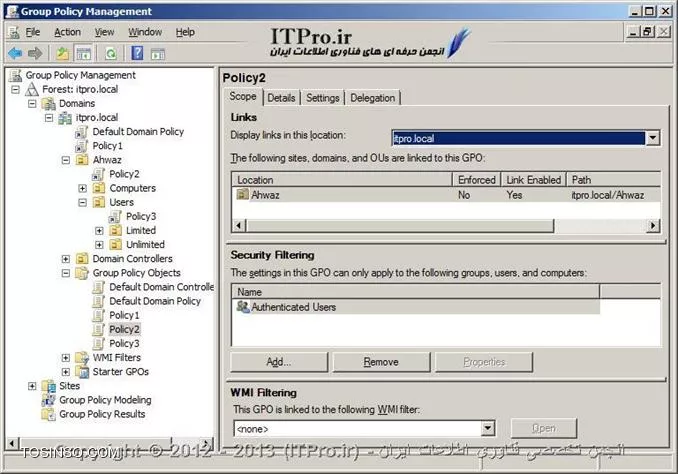Screen dimensions: 678x474
Task: Open the WMI filter dropdown
Action: tap(488, 429)
